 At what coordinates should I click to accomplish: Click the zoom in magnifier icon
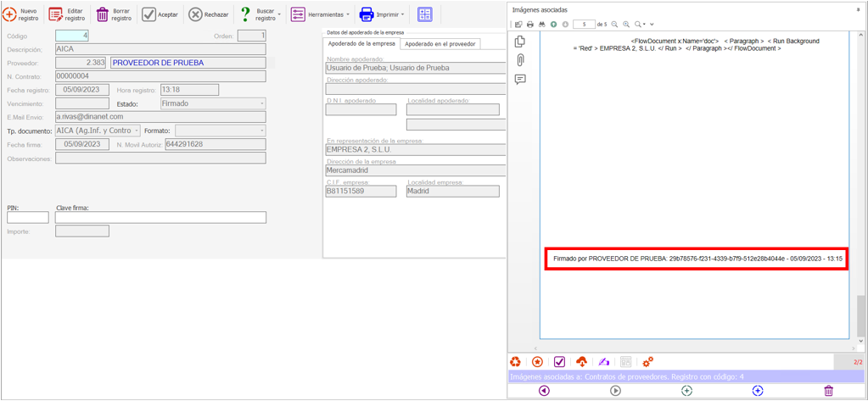[x=626, y=25]
